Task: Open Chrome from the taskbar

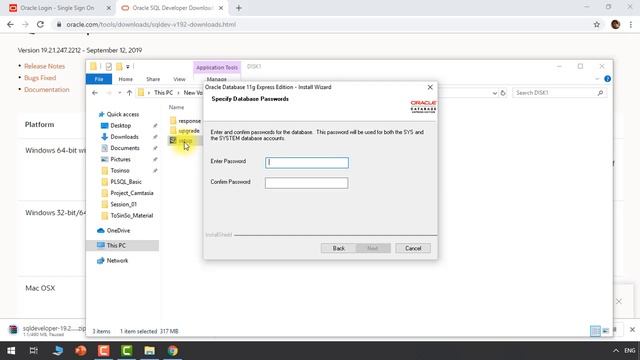Action: [173, 351]
